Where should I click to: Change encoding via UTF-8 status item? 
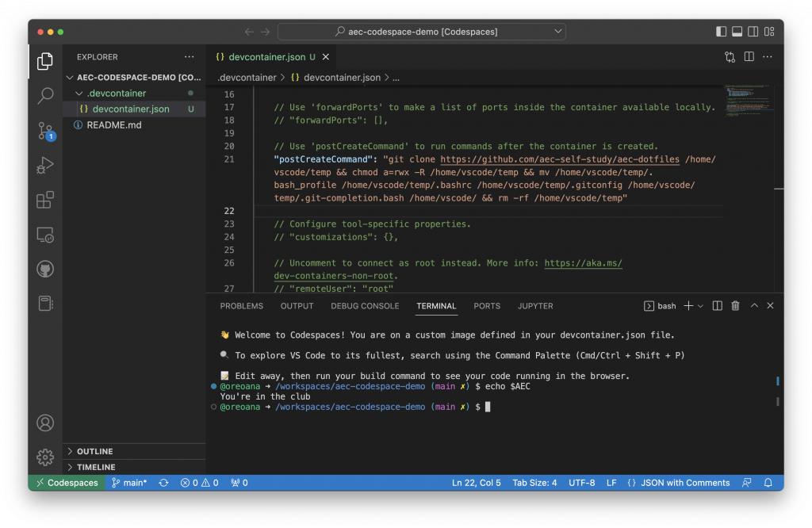(581, 483)
